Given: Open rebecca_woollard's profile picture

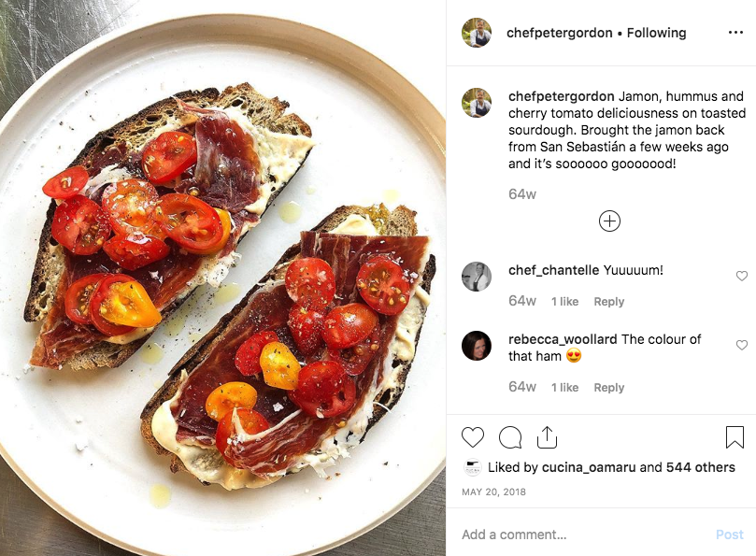Looking at the screenshot, I should pyautogui.click(x=477, y=347).
